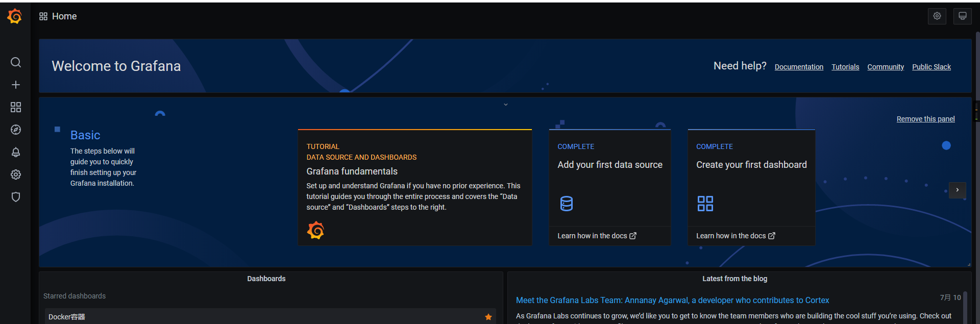The height and width of the screenshot is (324, 980).
Task: Open the Dashboards sidebar icon
Action: pos(16,107)
